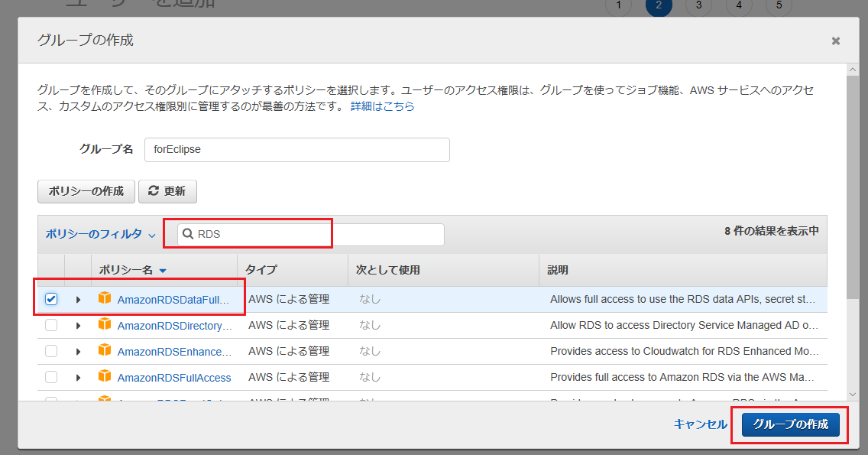
Task: Click the 'Provides full access to Amazon RDS' description
Action: 682,378
